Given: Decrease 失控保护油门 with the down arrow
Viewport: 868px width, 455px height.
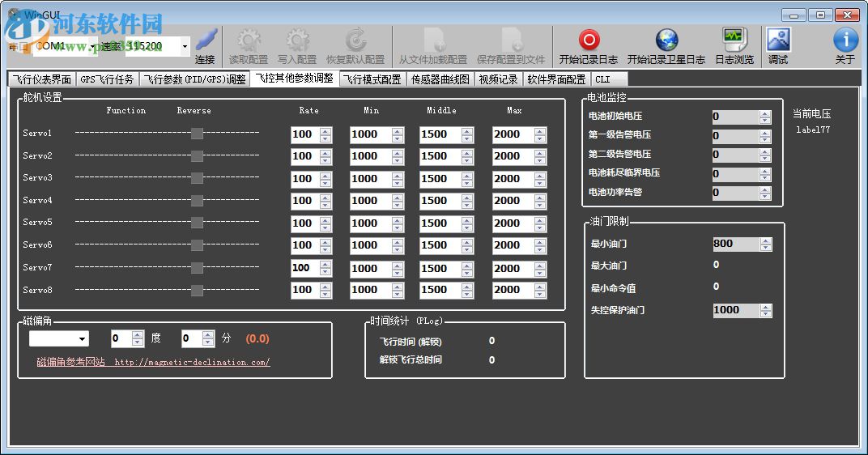Looking at the screenshot, I should click(766, 314).
